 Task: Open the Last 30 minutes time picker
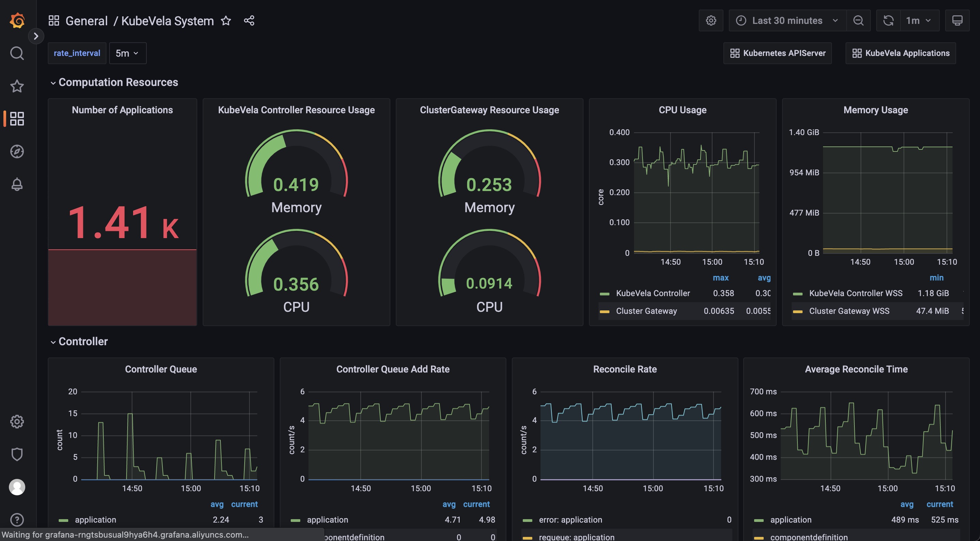[787, 20]
